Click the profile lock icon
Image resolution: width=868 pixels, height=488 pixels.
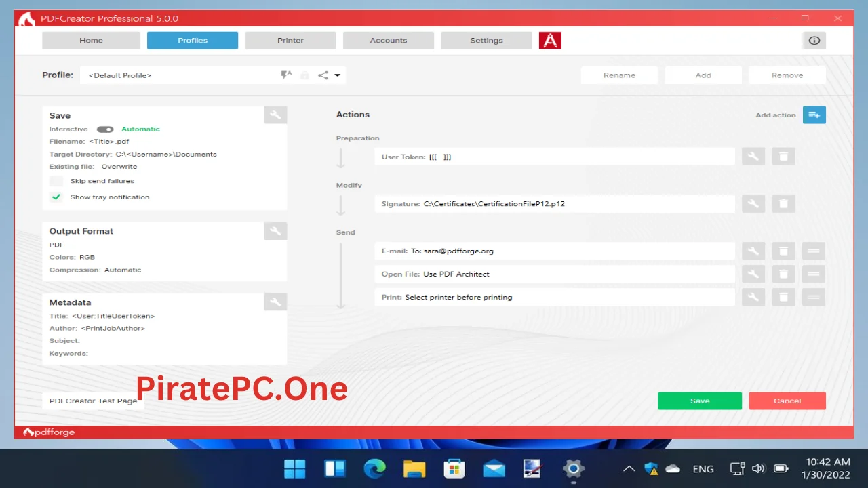point(305,75)
